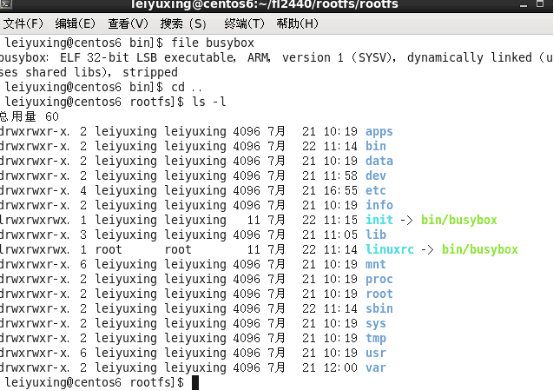Click the 'dynamically linked' text

tap(470, 58)
